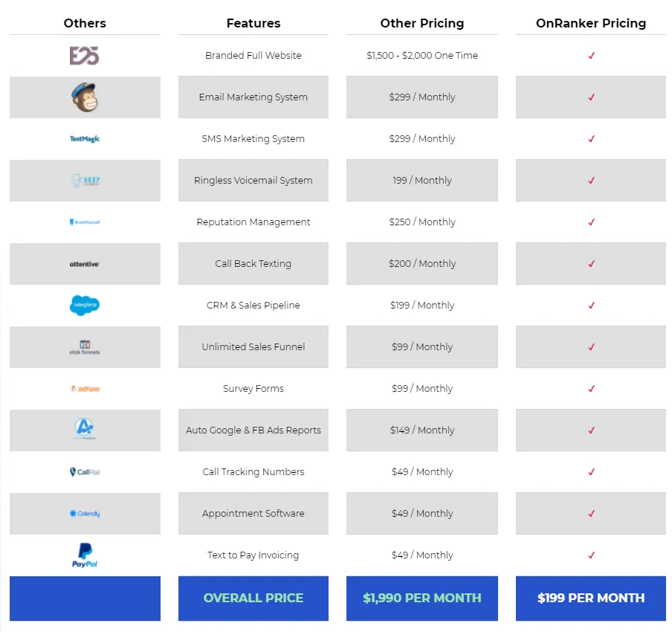Click the ClickFunnels logo
Viewport: 672px width, 632px height.
pos(85,347)
